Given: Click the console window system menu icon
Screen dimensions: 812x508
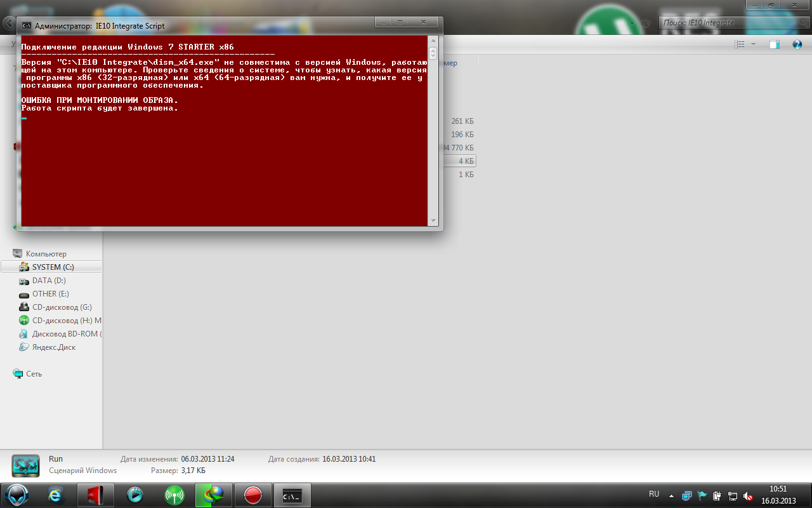Looking at the screenshot, I should coord(26,26).
